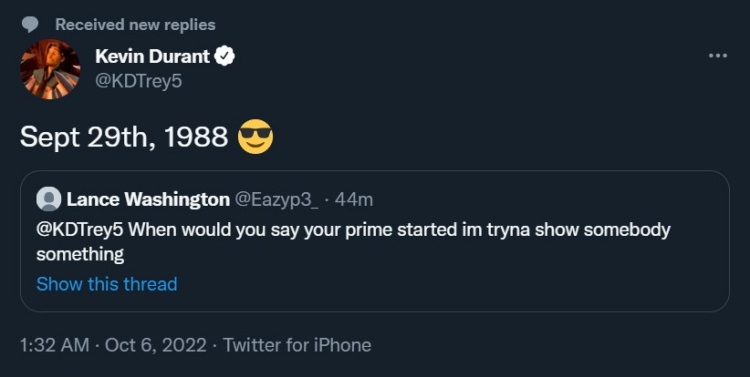Expand Show this thread
Screen dimensions: 750x377
click(107, 284)
